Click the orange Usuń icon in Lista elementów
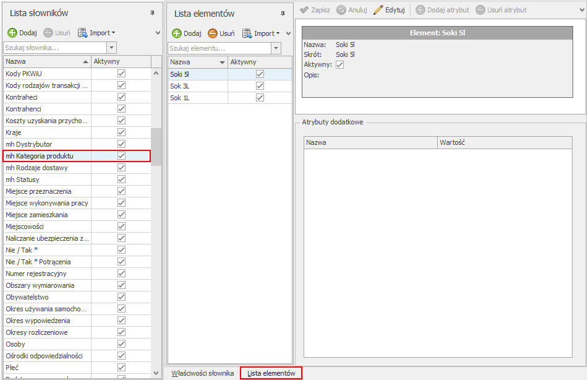 tap(213, 33)
